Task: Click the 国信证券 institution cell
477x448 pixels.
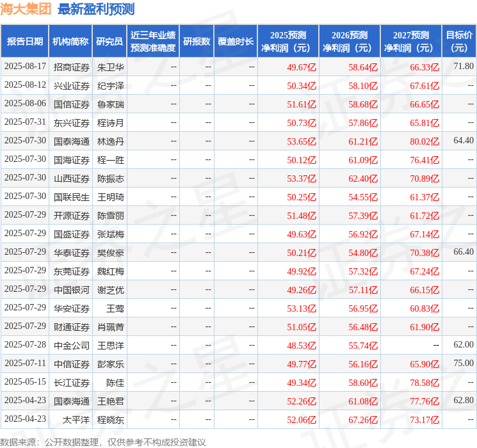Action: point(72,104)
